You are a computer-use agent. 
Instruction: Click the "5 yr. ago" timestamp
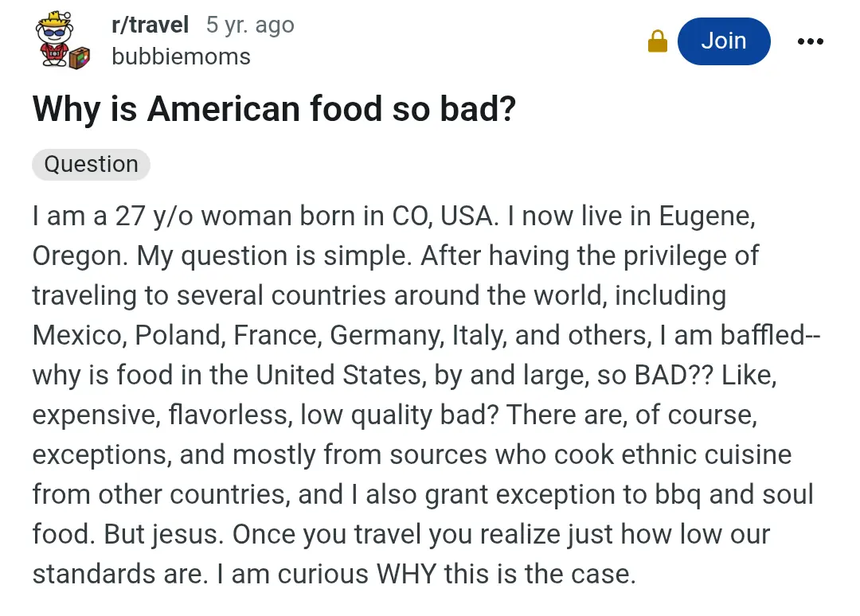(x=250, y=25)
